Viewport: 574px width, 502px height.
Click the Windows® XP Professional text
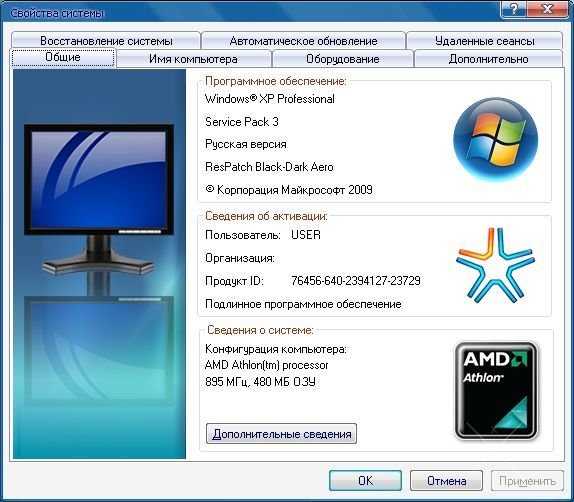(x=270, y=99)
